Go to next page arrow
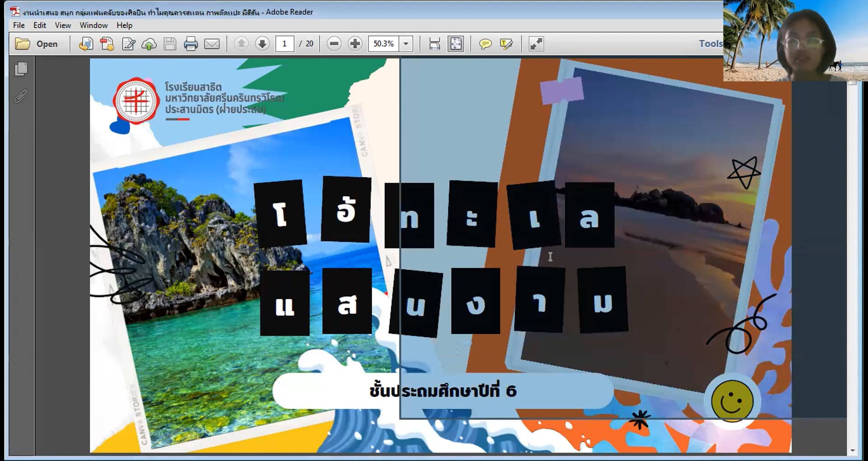Viewport: 868px width, 461px height. 262,44
